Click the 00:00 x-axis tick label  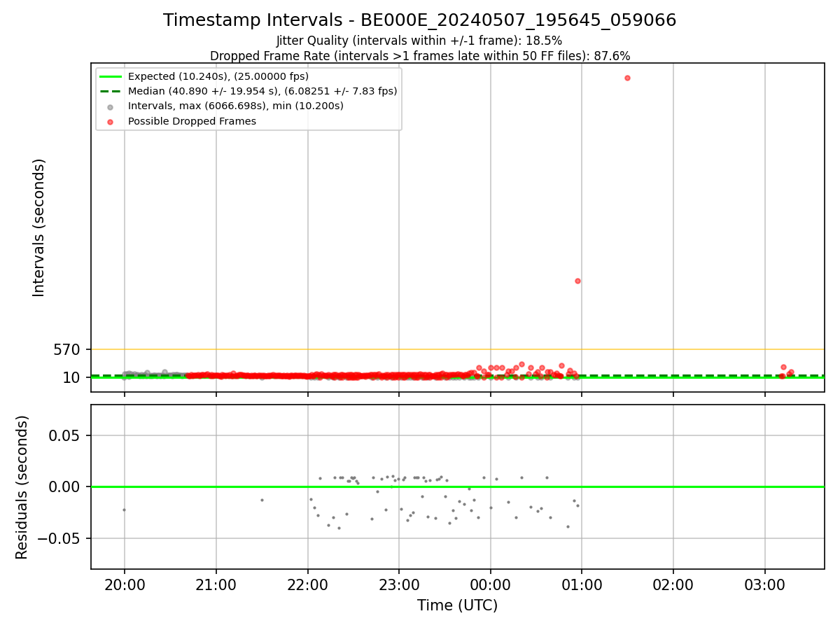[x=490, y=584]
